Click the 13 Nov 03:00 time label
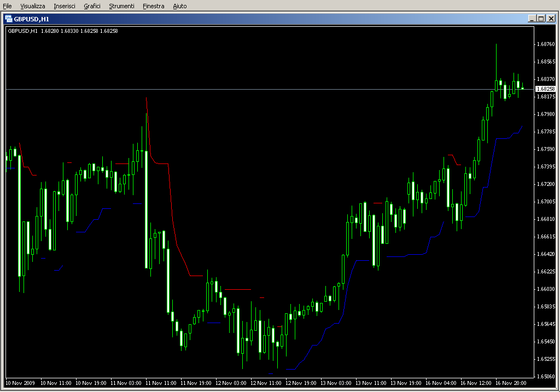This screenshot has width=560, height=392. point(336,383)
